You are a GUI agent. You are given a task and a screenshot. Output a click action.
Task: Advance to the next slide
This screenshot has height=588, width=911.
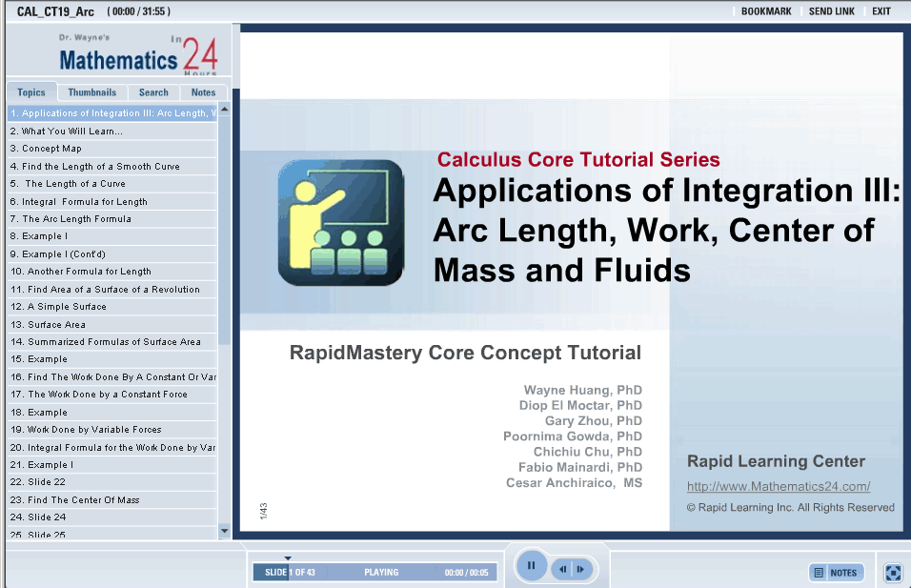pyautogui.click(x=581, y=569)
